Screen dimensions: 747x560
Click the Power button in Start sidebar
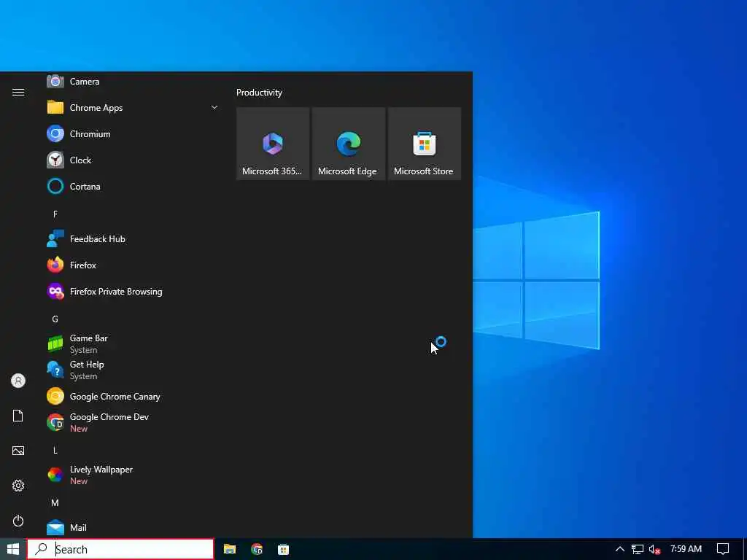18,521
